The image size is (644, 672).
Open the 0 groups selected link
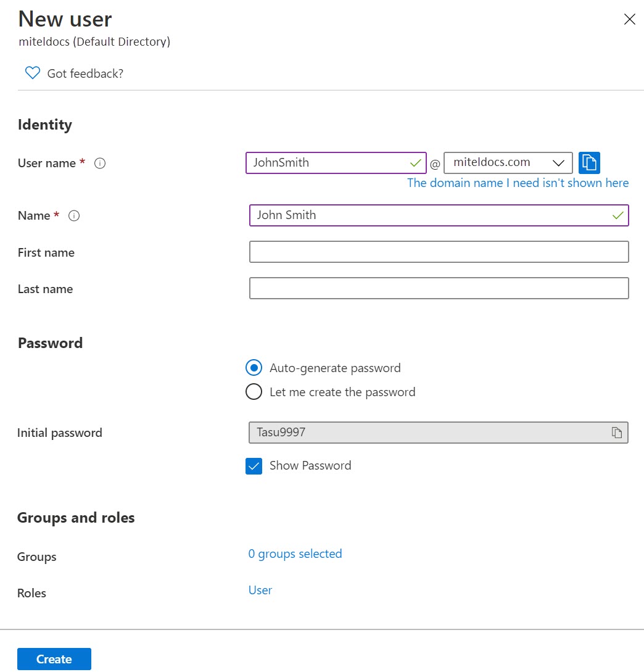tap(295, 554)
